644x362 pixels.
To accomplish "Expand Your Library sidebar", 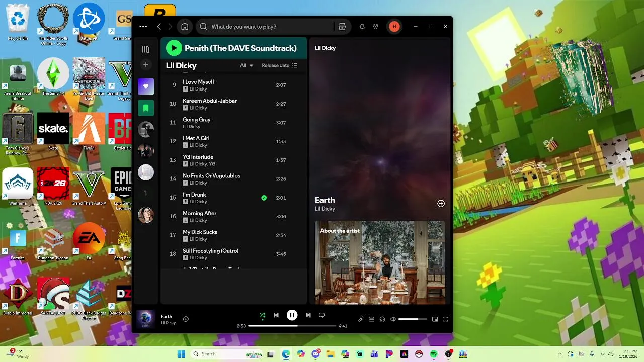I will click(x=146, y=49).
